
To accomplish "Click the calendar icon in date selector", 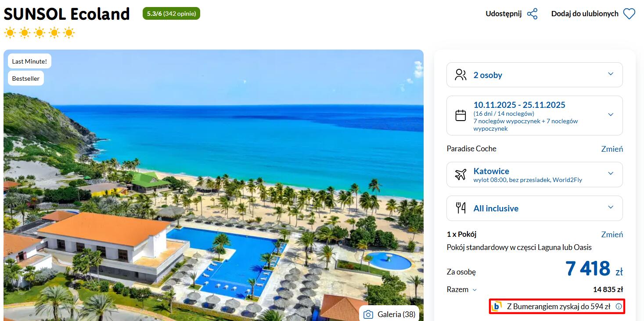I will coord(461,115).
